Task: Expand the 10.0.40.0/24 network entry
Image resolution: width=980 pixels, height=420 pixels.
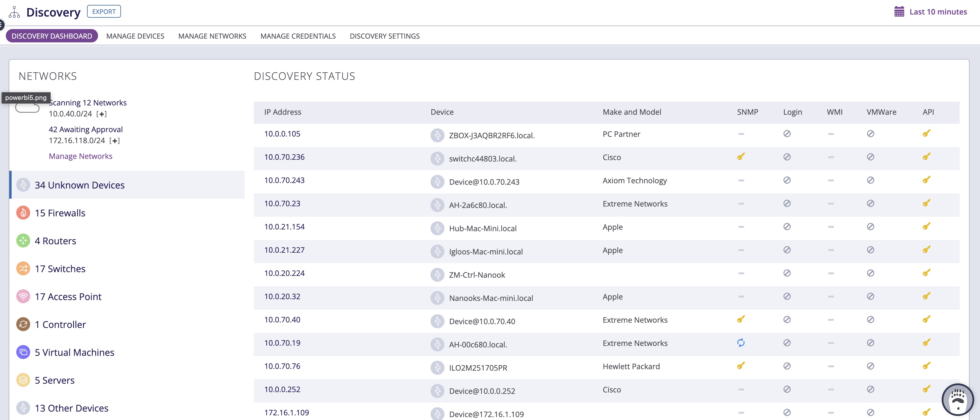Action: [x=102, y=114]
